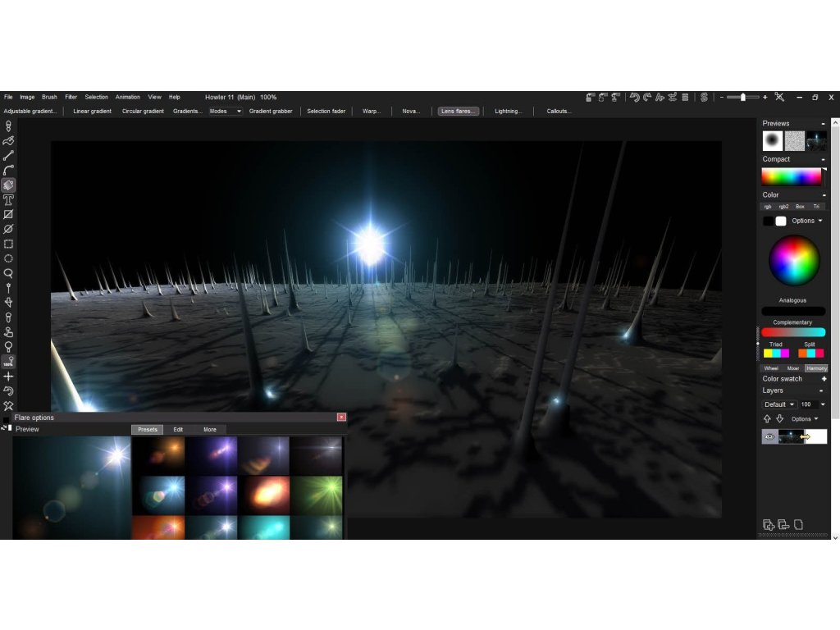Click the add new layer icon

pyautogui.click(x=768, y=525)
